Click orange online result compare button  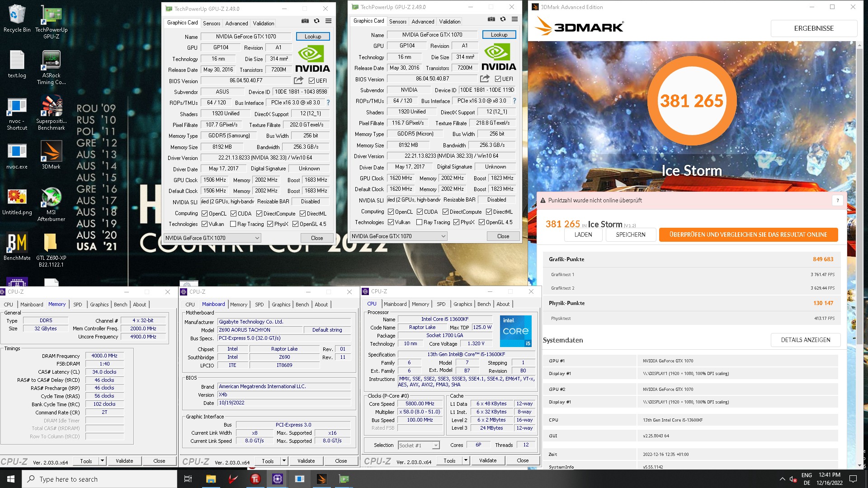click(748, 235)
